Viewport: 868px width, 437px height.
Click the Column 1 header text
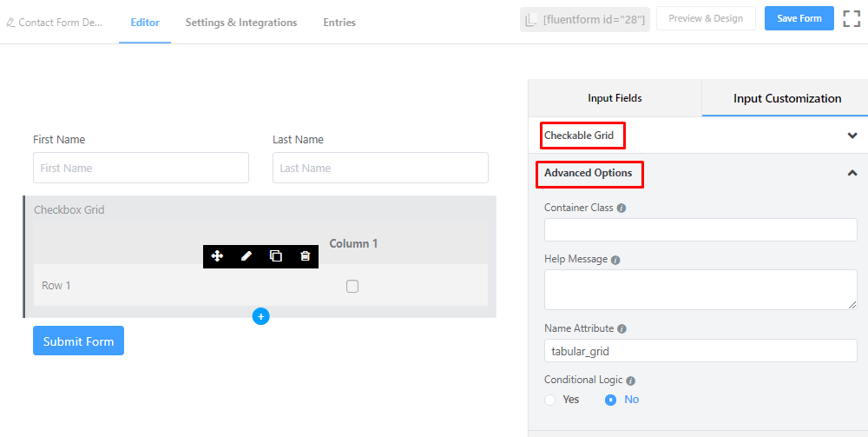pos(354,243)
